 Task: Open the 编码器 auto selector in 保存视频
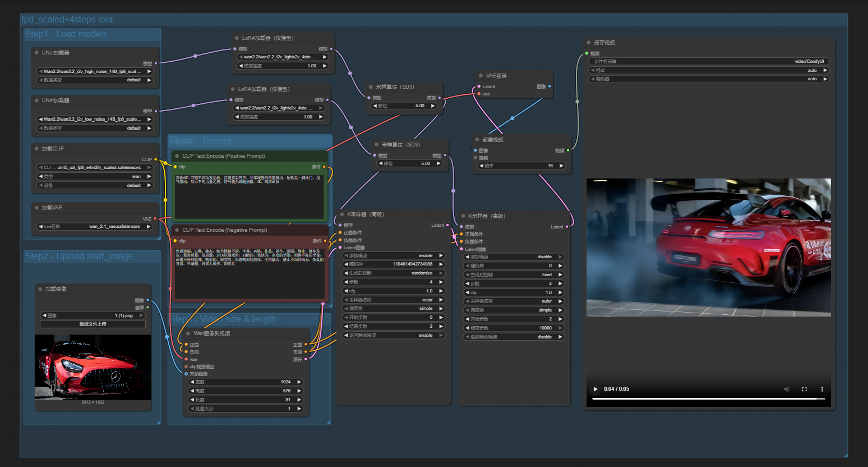709,79
